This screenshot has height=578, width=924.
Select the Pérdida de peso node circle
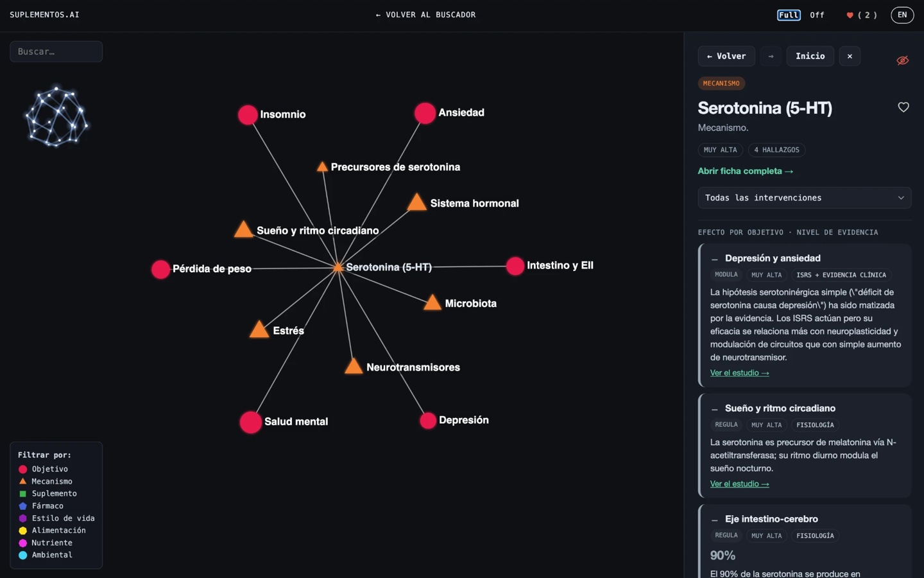[160, 269]
